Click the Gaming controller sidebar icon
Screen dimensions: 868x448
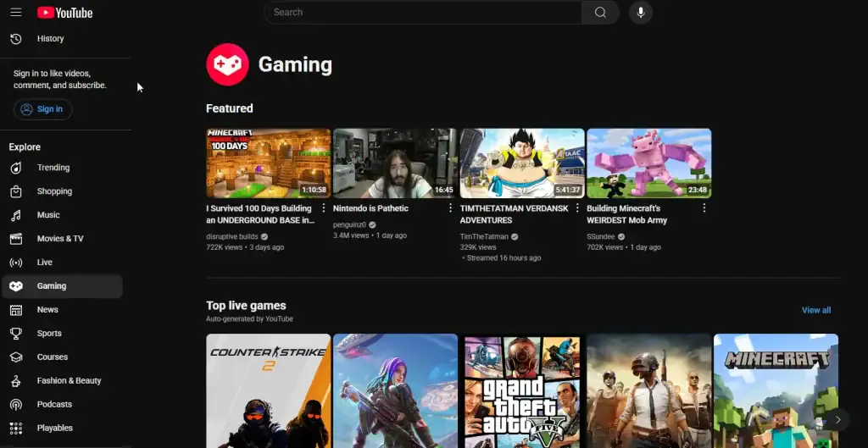[16, 286]
